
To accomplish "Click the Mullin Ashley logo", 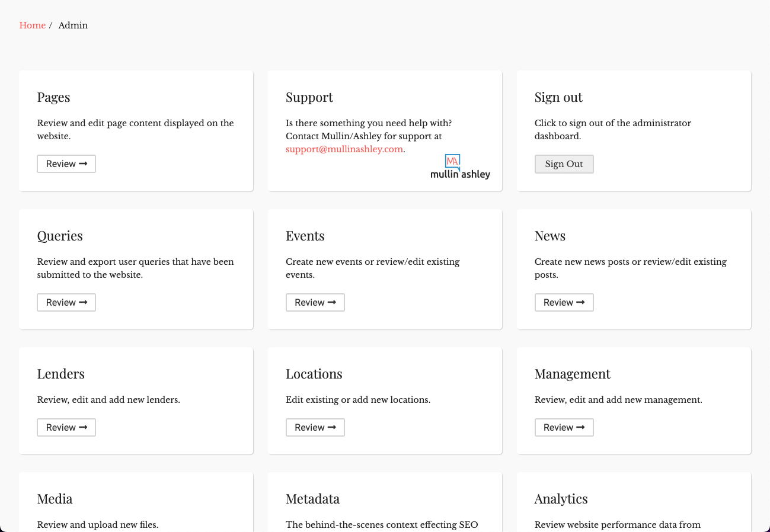I will point(460,167).
